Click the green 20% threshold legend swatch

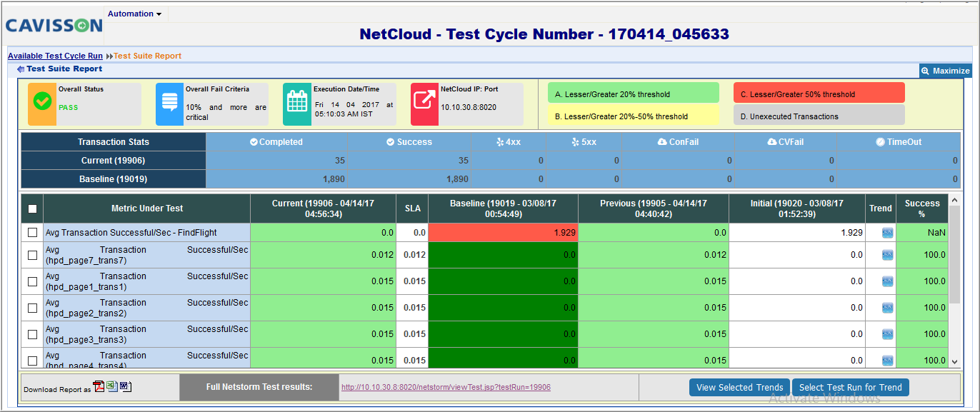click(x=633, y=94)
